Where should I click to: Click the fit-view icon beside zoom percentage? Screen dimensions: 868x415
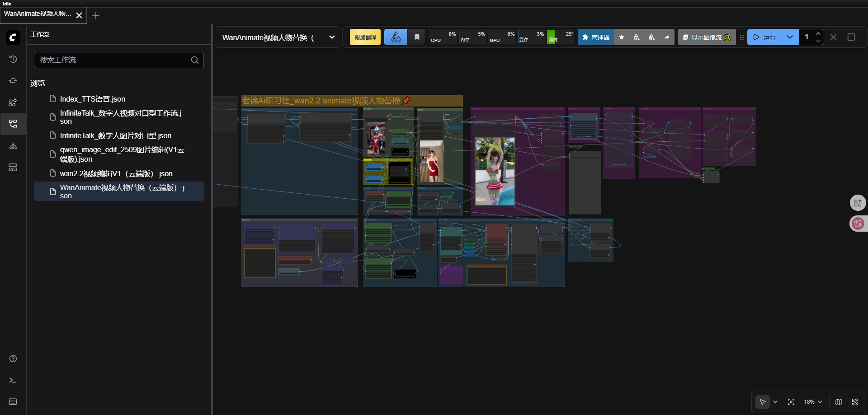pyautogui.click(x=791, y=402)
